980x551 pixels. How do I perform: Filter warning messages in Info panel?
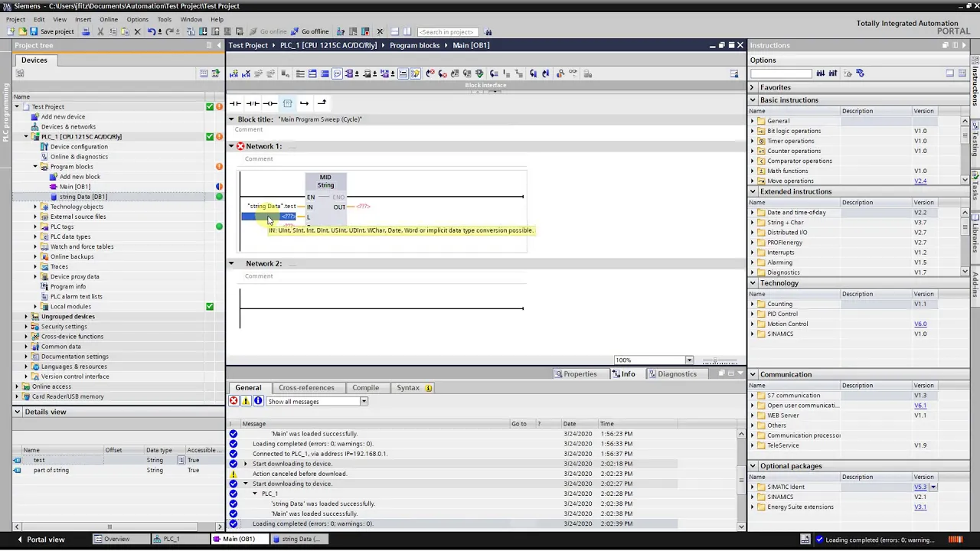click(246, 401)
